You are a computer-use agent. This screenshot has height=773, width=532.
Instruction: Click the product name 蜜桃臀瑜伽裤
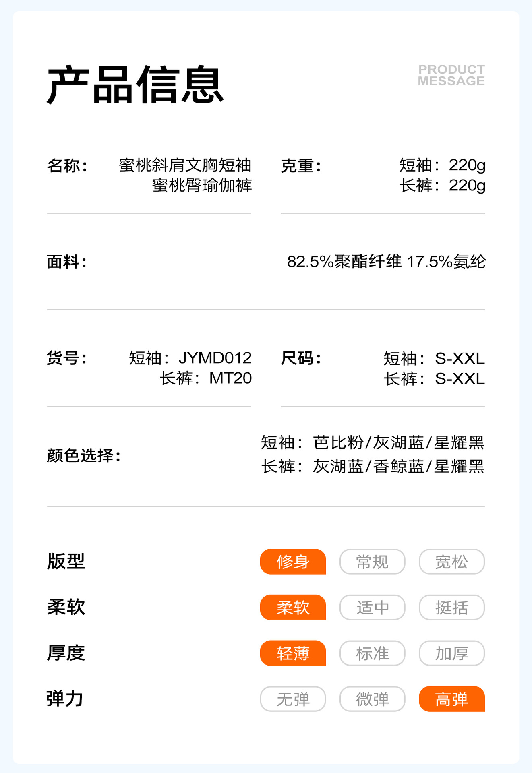point(202,186)
